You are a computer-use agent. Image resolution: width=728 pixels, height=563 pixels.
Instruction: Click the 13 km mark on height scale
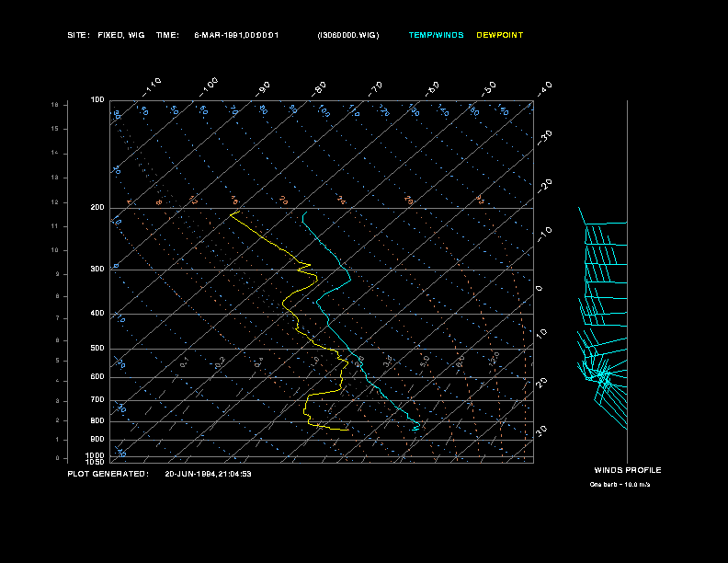point(55,178)
